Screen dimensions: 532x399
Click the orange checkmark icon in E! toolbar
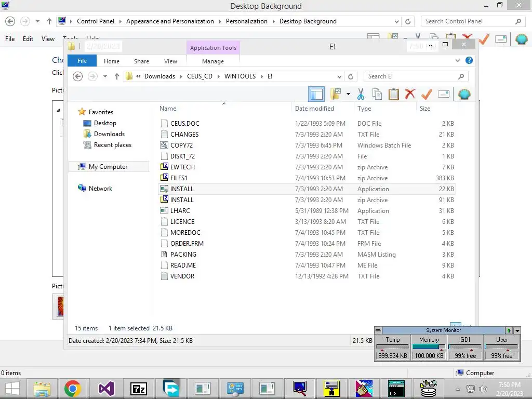click(x=427, y=94)
